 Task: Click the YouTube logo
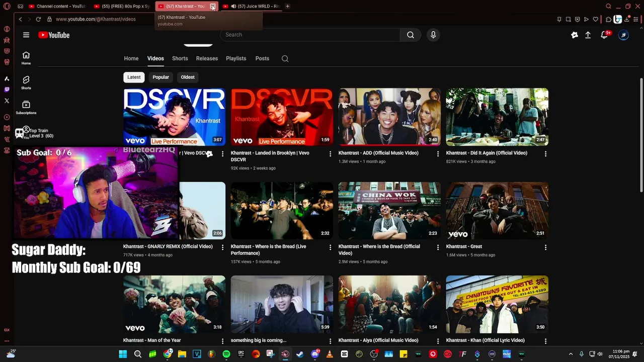(x=54, y=35)
